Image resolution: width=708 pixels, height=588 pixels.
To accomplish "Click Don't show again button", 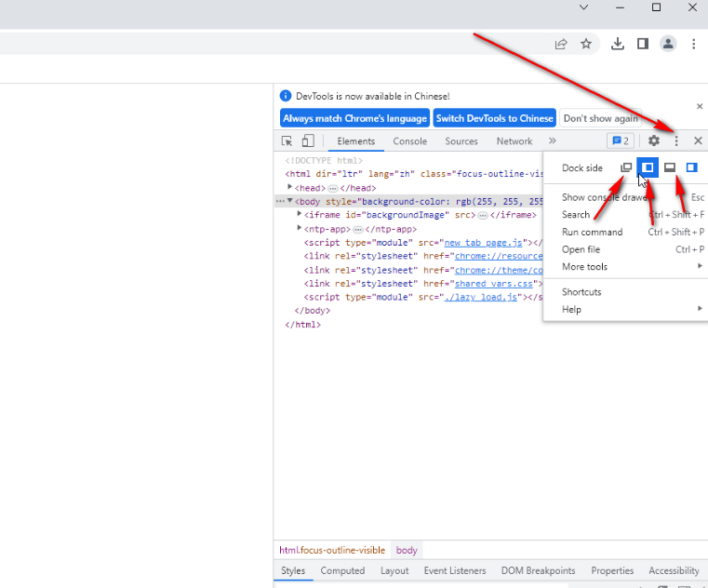I will click(x=600, y=118).
